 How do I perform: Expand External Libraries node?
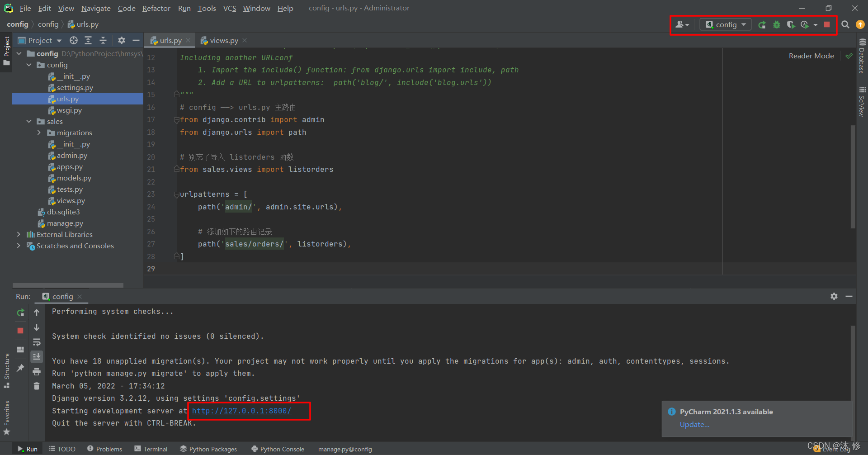[19, 234]
